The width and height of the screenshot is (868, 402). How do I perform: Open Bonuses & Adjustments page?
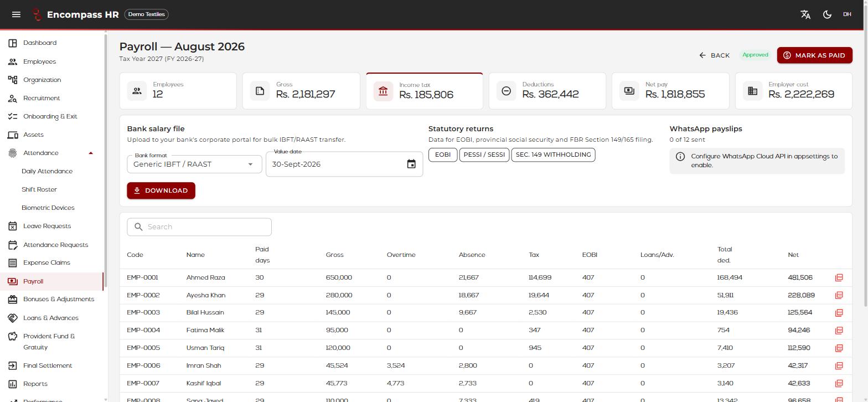point(59,299)
